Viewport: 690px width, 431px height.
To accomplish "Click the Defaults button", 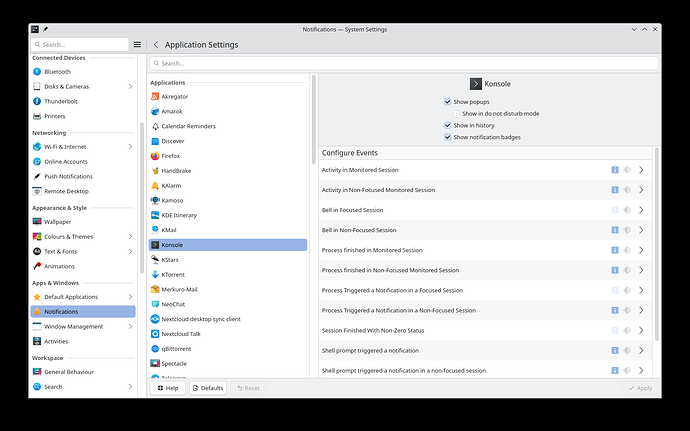I will coord(206,387).
